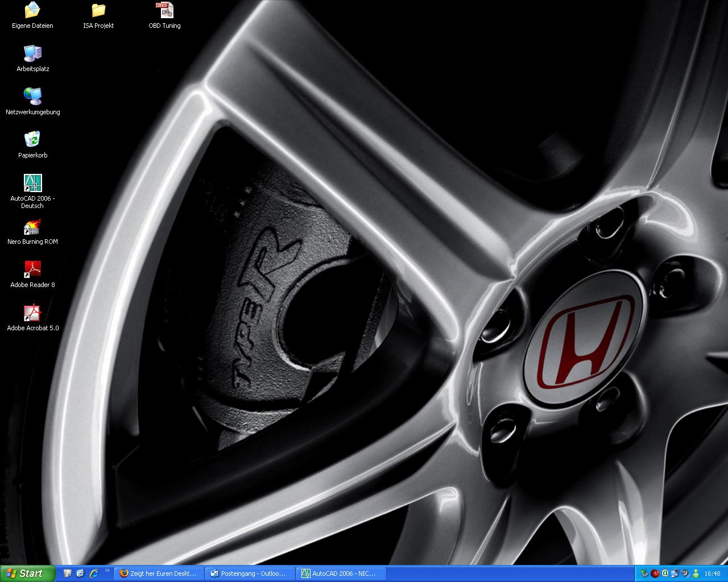Launch Internet Explorer from the quick launch
The height and width of the screenshot is (582, 728).
94,573
